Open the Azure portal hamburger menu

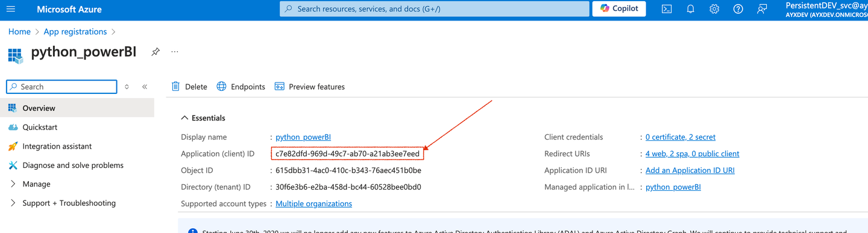(x=11, y=9)
